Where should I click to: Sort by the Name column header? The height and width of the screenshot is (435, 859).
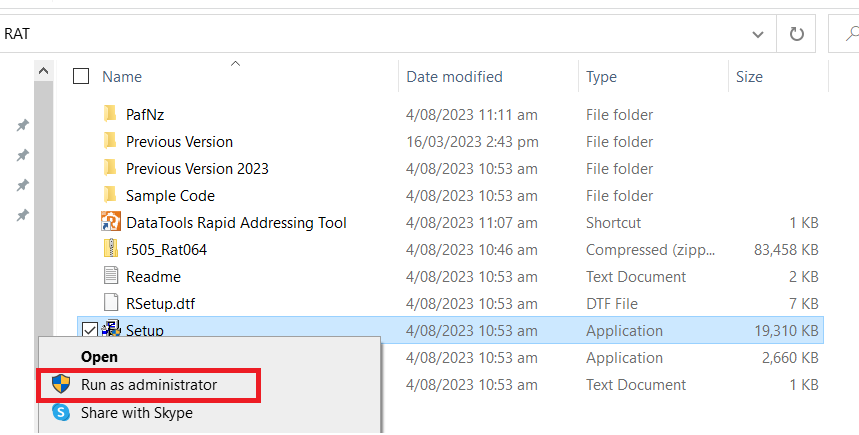click(122, 76)
